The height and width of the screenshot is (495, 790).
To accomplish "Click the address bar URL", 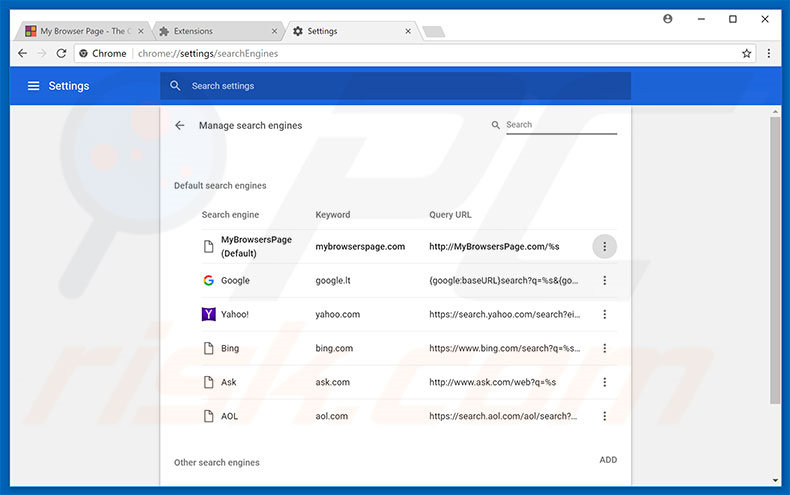I will click(x=208, y=53).
